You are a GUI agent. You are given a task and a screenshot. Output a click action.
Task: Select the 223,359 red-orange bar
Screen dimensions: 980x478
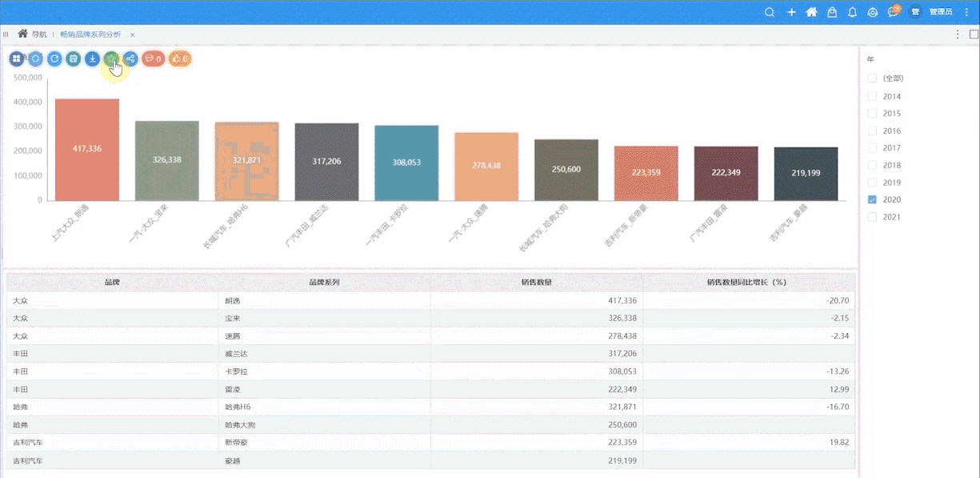pos(646,173)
